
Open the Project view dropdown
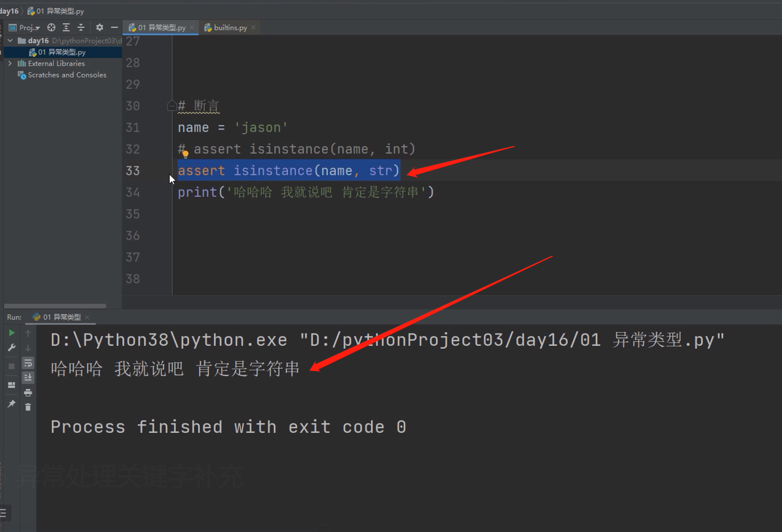coord(24,27)
